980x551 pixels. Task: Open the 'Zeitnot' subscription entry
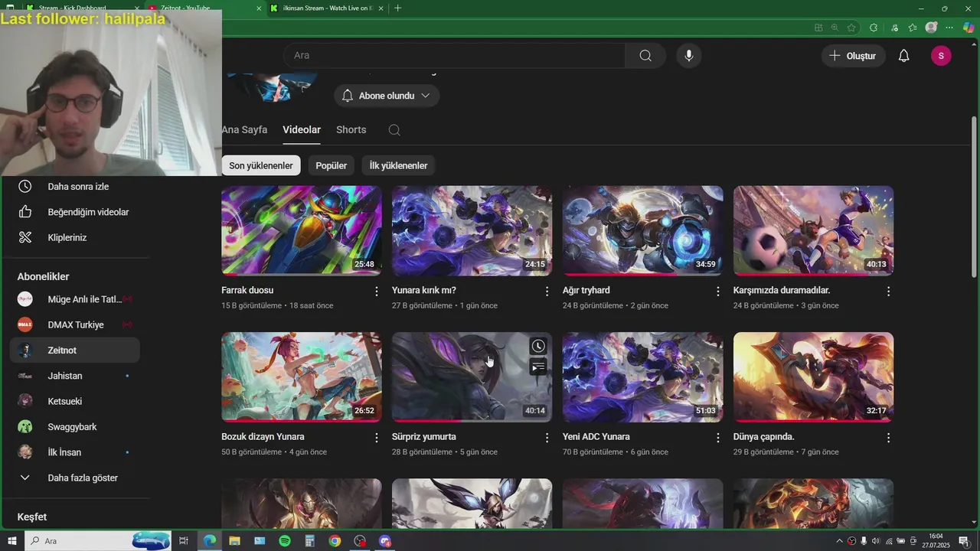[x=74, y=350]
